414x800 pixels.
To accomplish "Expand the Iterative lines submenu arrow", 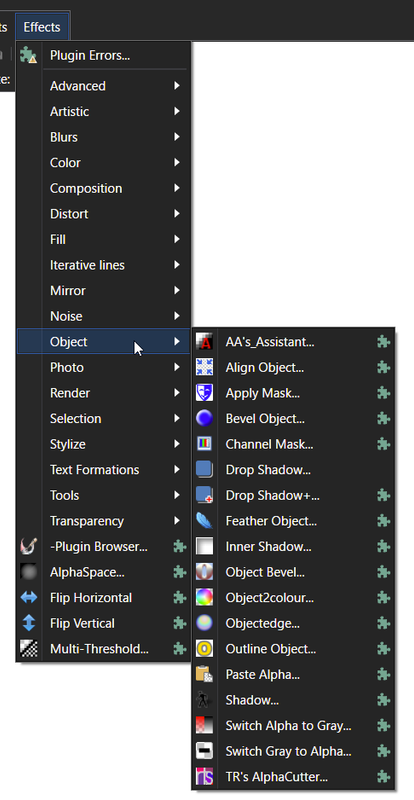I will pos(177,265).
